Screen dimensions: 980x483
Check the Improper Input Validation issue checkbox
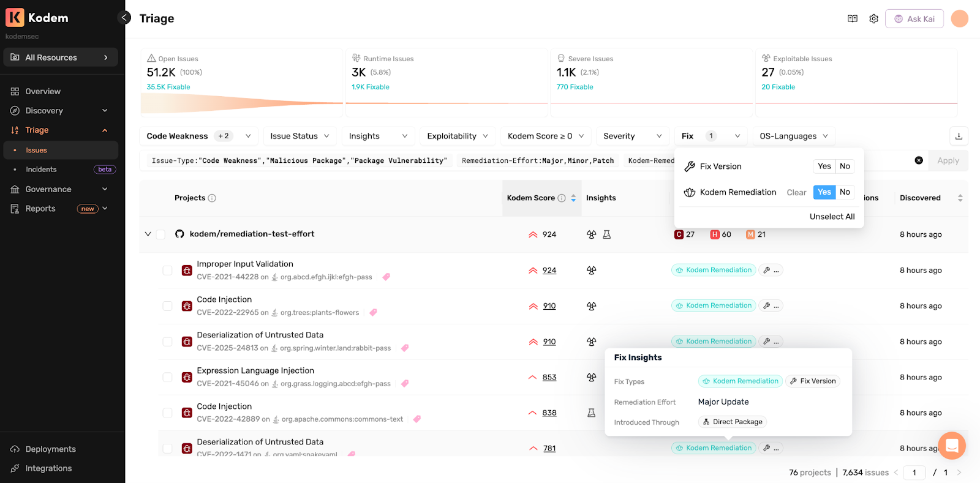(x=167, y=270)
